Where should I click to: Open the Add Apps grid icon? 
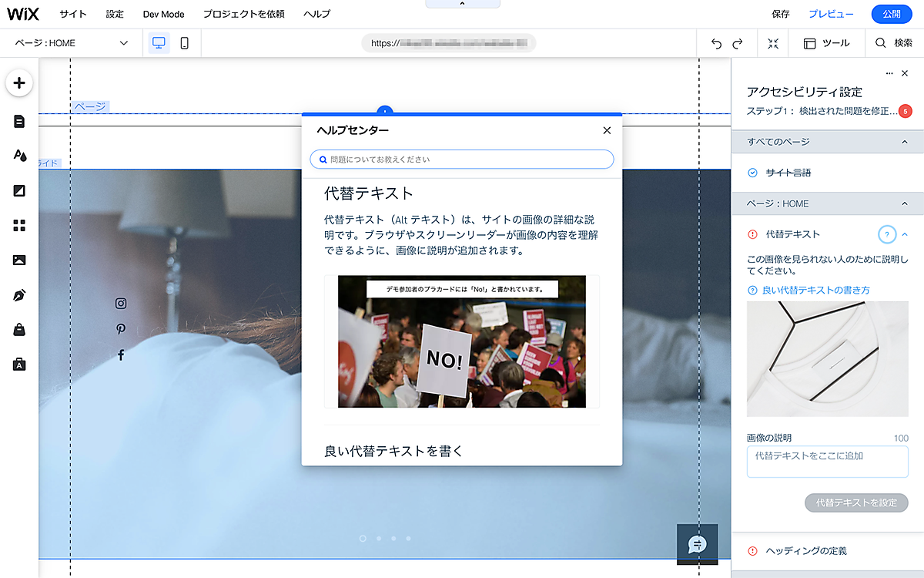[19, 225]
